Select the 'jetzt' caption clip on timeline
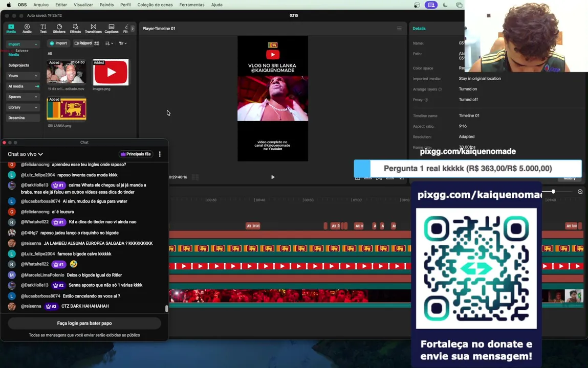The image size is (588, 368). tap(253, 226)
